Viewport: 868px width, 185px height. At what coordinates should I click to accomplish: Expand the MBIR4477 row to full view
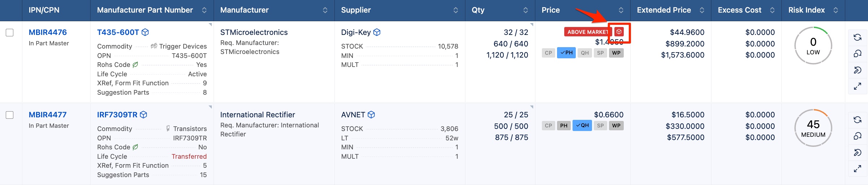[858, 168]
